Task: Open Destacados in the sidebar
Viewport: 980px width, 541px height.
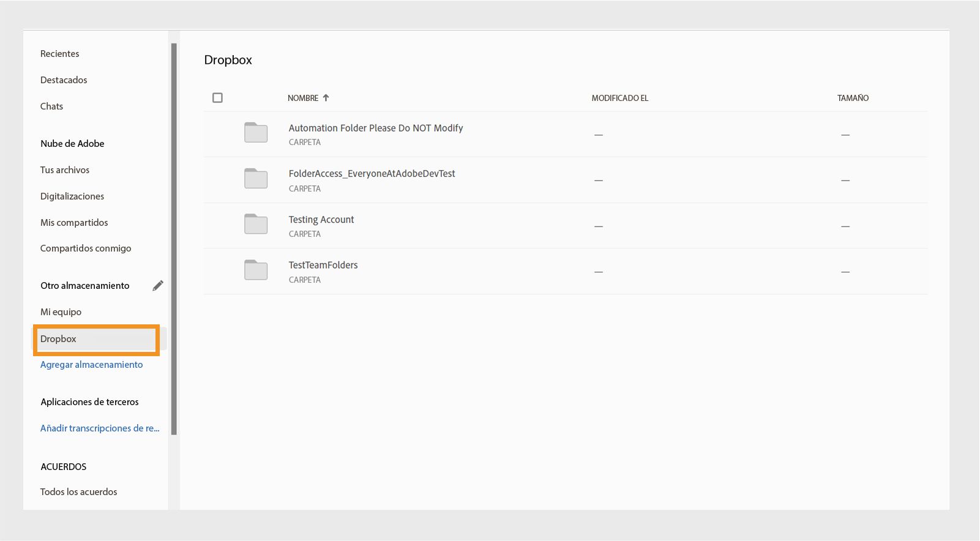Action: pos(64,80)
